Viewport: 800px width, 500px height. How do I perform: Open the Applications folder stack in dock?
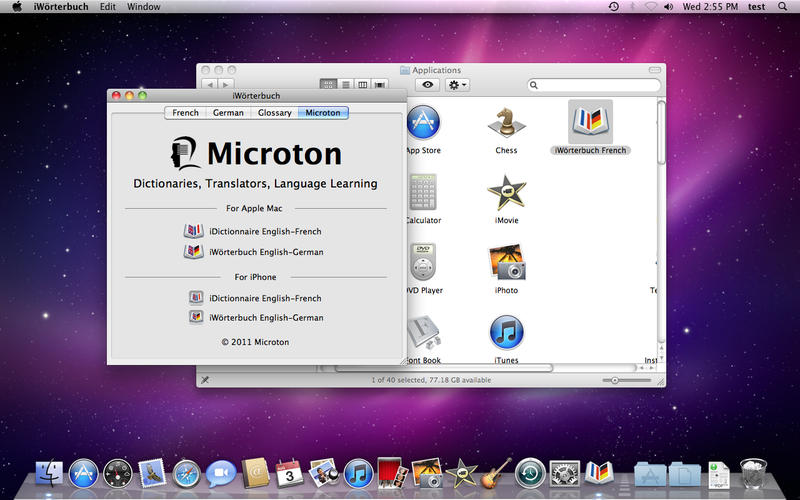650,474
